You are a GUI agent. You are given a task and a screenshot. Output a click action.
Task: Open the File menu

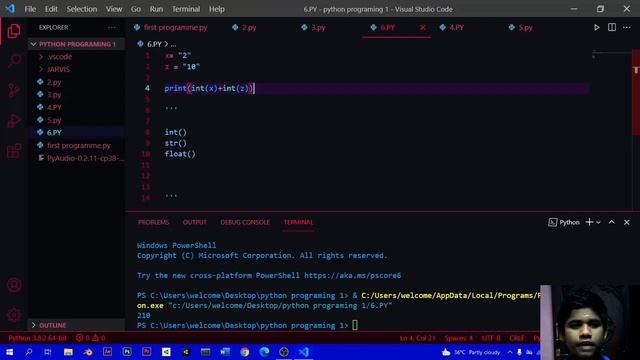(30, 9)
